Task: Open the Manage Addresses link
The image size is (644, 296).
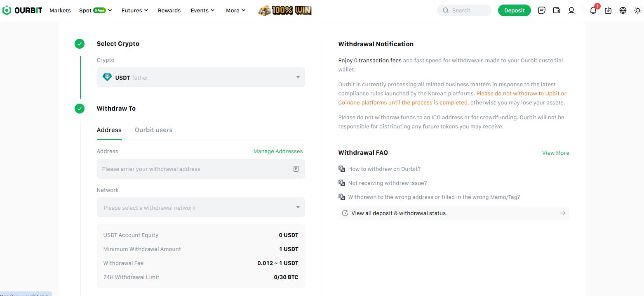Action: (x=278, y=151)
